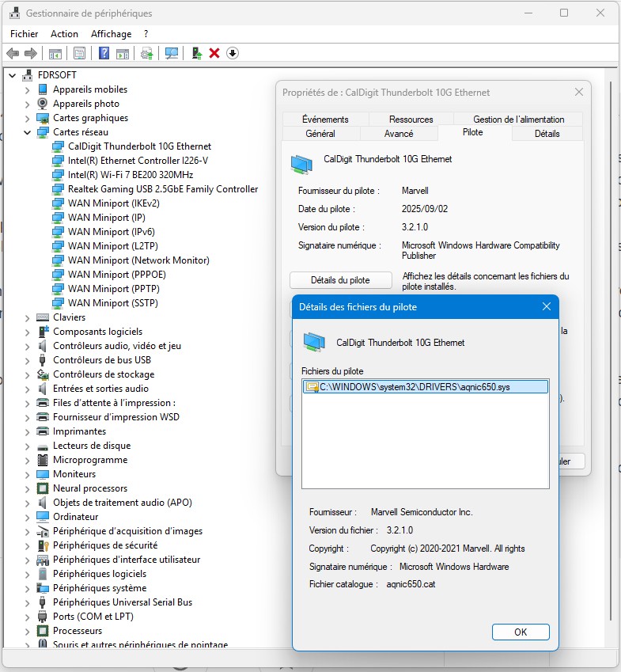
Task: Collapse the Cartes réseau category
Action: click(27, 132)
